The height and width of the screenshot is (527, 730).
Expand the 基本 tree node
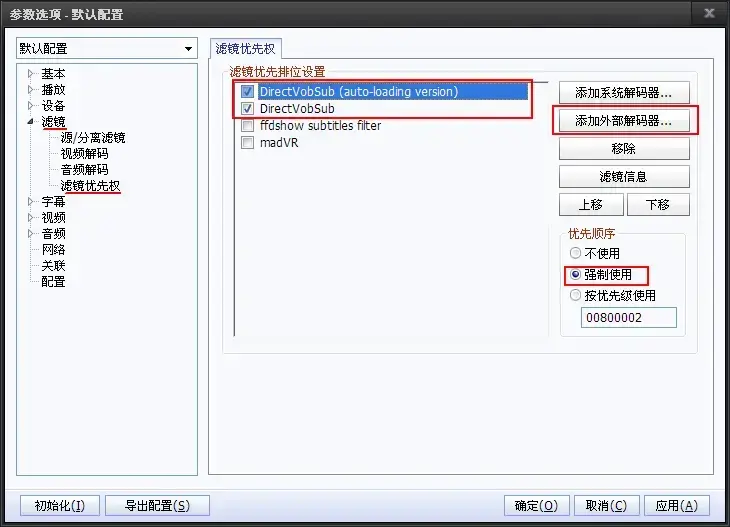(x=31, y=74)
